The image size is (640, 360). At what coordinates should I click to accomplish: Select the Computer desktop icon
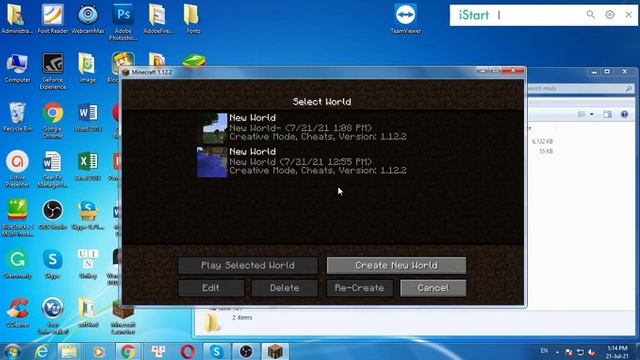[17, 68]
